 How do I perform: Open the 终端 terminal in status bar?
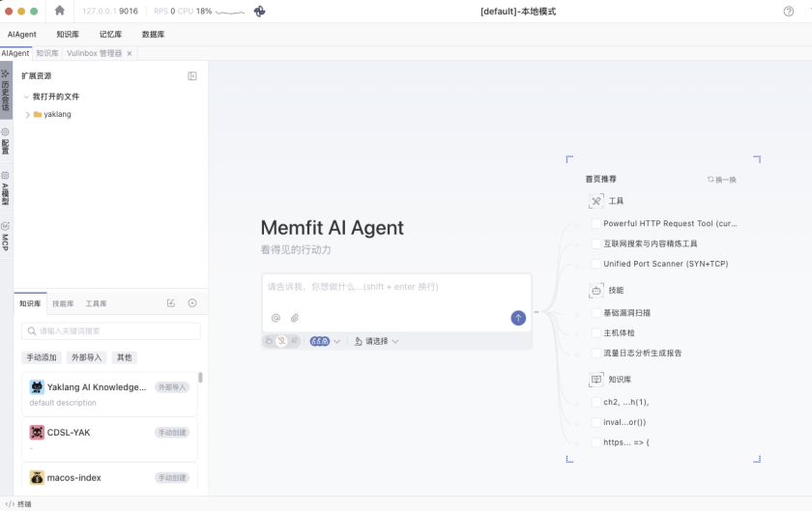(24, 504)
